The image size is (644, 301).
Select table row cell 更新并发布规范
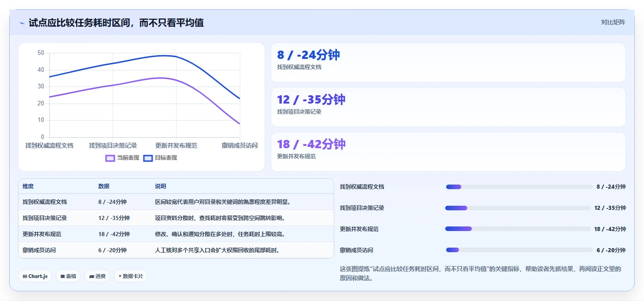pyautogui.click(x=42, y=234)
